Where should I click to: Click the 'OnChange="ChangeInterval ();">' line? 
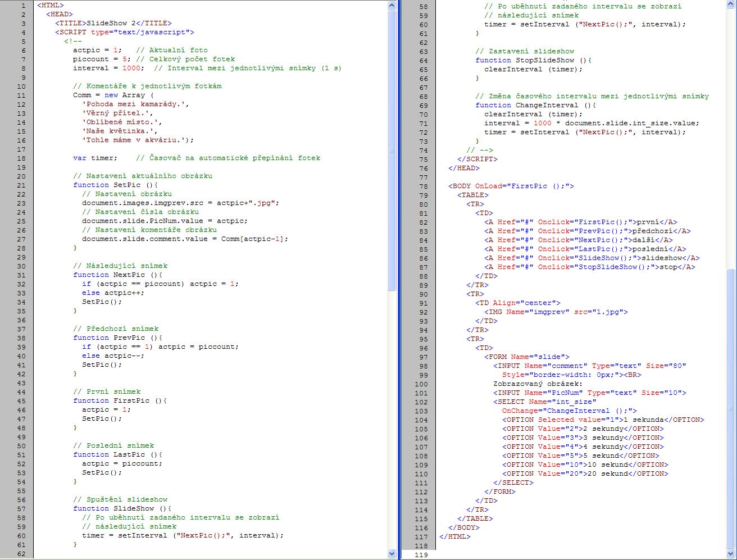(569, 411)
